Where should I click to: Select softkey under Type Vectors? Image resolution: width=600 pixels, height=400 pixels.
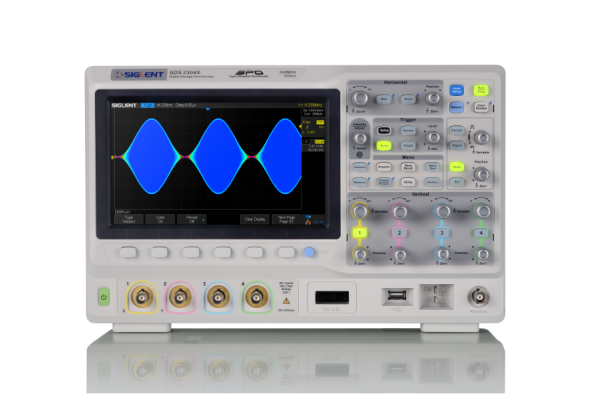(128, 252)
